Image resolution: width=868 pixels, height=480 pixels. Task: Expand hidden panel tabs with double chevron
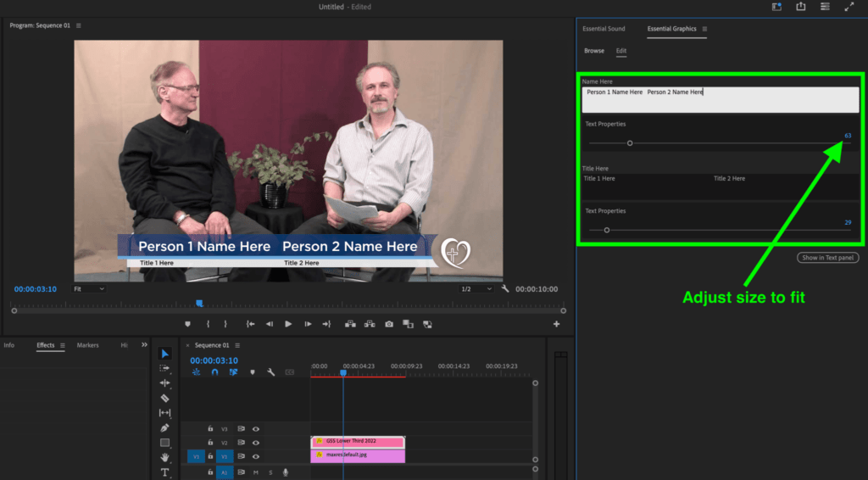coord(144,345)
